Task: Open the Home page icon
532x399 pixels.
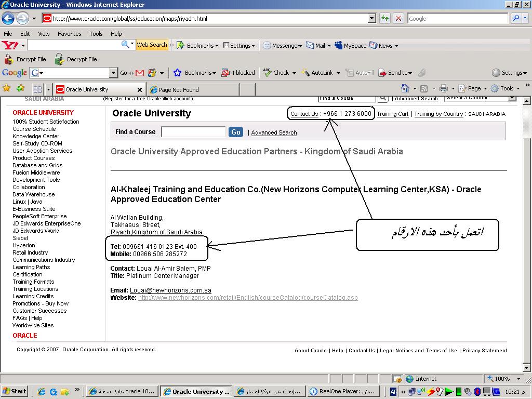Action: [x=405, y=88]
